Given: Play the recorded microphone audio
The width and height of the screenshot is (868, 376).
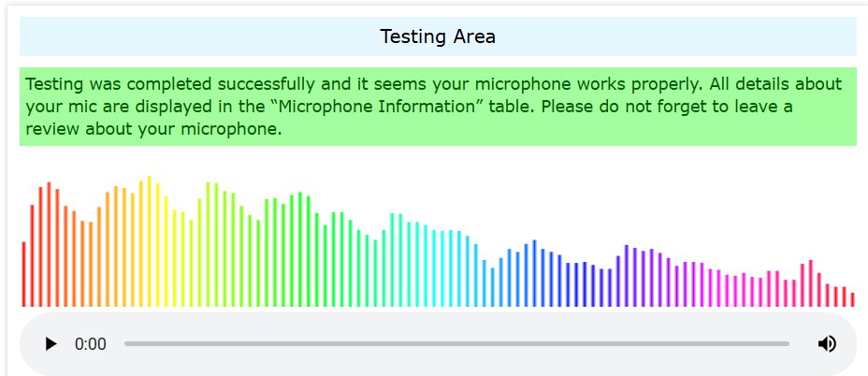Looking at the screenshot, I should (x=51, y=344).
